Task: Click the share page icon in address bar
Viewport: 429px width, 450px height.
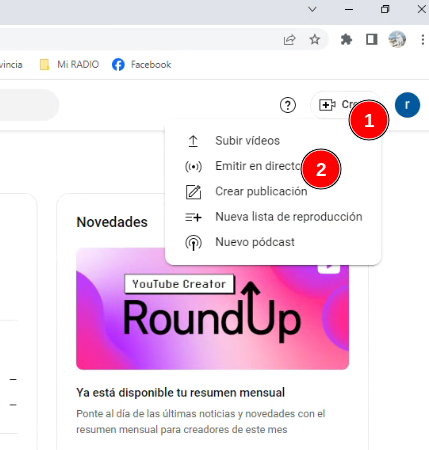Action: point(289,40)
